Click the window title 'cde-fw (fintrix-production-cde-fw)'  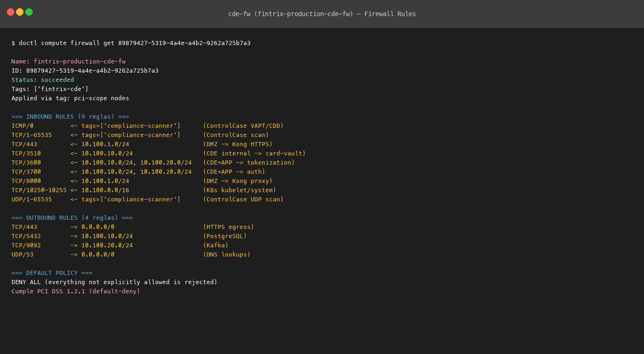click(291, 14)
